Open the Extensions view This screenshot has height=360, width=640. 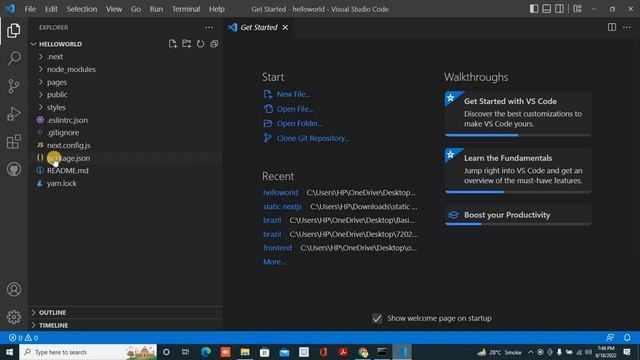pos(13,141)
